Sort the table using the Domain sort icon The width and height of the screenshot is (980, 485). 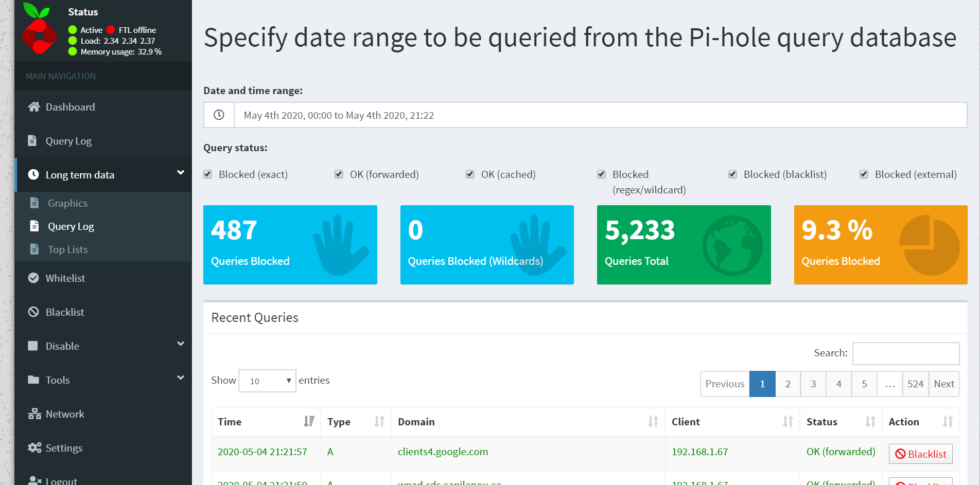[x=654, y=422]
